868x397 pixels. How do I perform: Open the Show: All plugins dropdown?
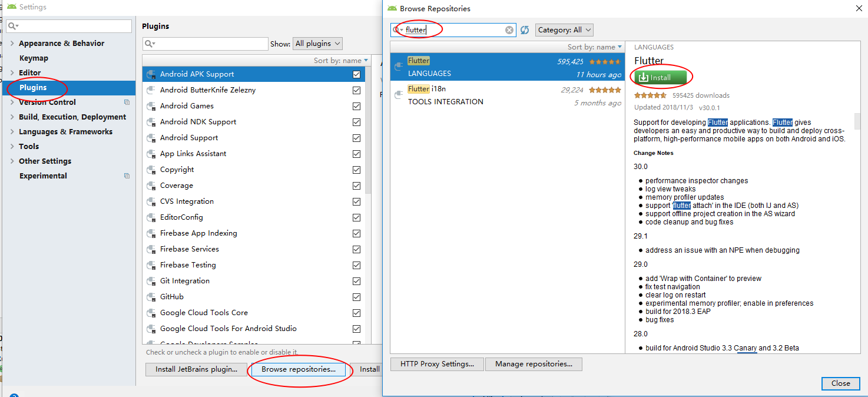317,44
